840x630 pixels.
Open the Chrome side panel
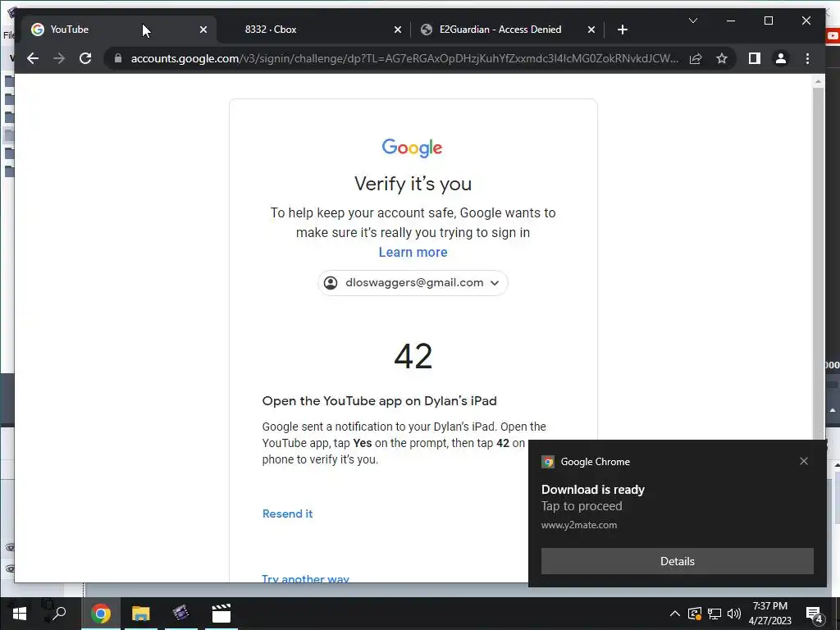pos(755,58)
